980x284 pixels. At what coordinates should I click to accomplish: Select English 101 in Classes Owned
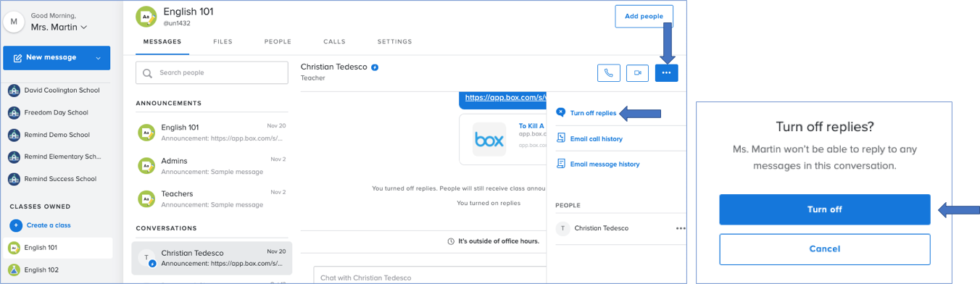(x=57, y=248)
